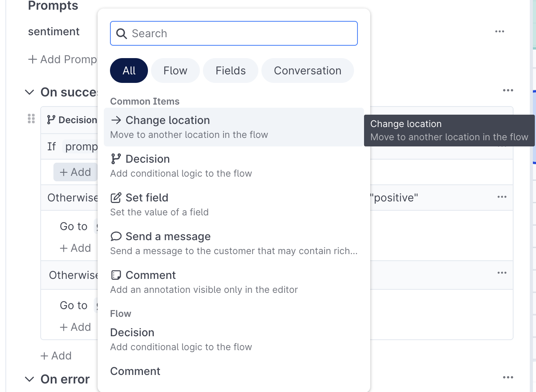Choose the Change location item
Screen dimensions: 536x392
234,127
